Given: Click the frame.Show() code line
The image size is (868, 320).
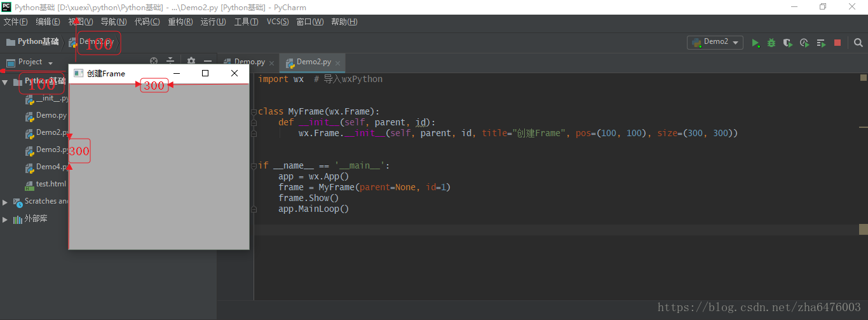Looking at the screenshot, I should pyautogui.click(x=308, y=198).
